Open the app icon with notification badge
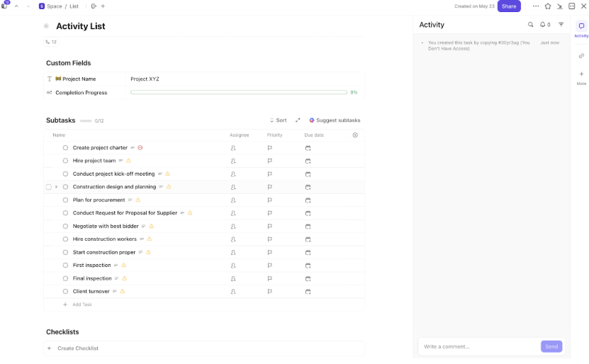The image size is (589, 364). (x=5, y=5)
